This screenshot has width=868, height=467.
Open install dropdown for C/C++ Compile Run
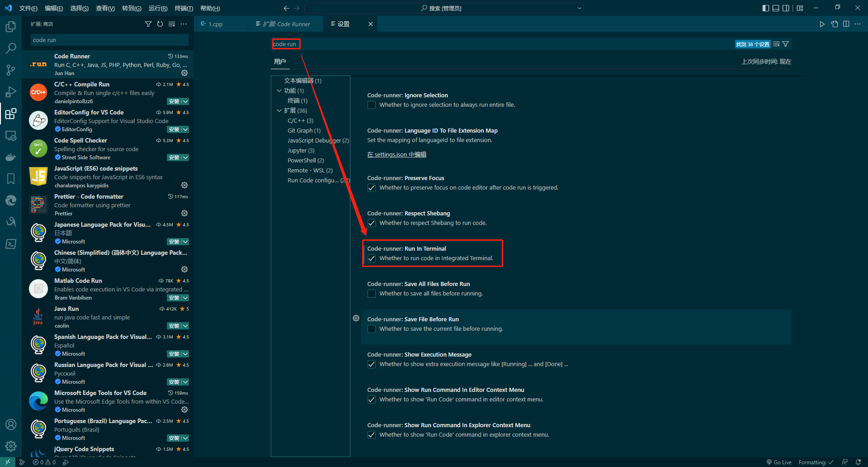185,101
